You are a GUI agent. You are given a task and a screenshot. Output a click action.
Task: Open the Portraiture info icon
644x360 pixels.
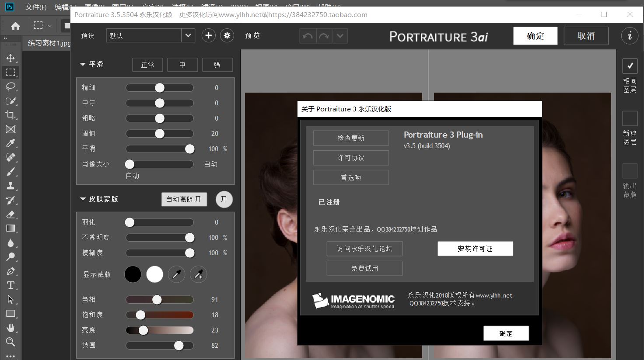pyautogui.click(x=630, y=36)
